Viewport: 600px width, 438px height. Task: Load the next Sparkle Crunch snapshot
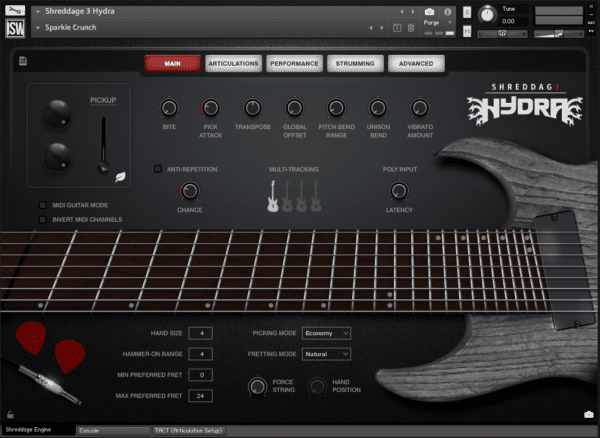(x=382, y=28)
